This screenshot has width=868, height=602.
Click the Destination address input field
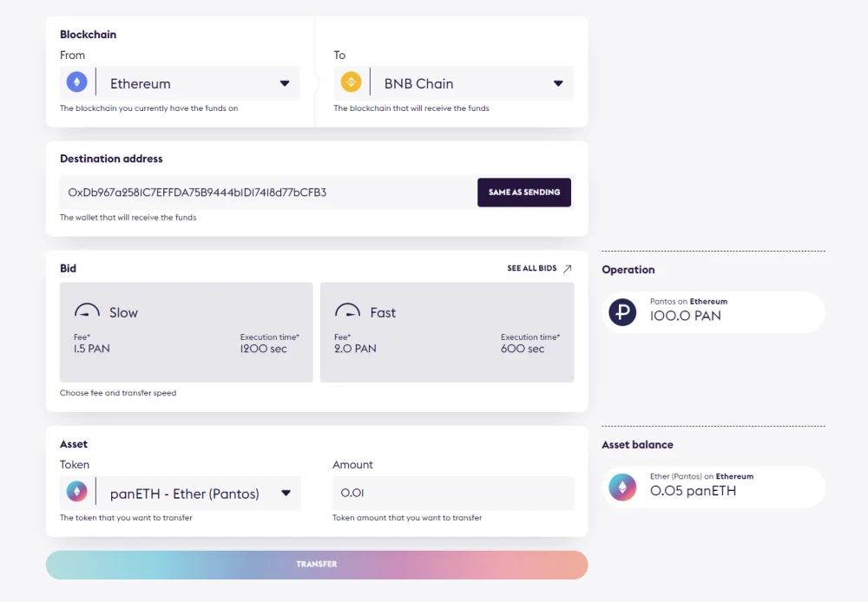click(x=268, y=193)
